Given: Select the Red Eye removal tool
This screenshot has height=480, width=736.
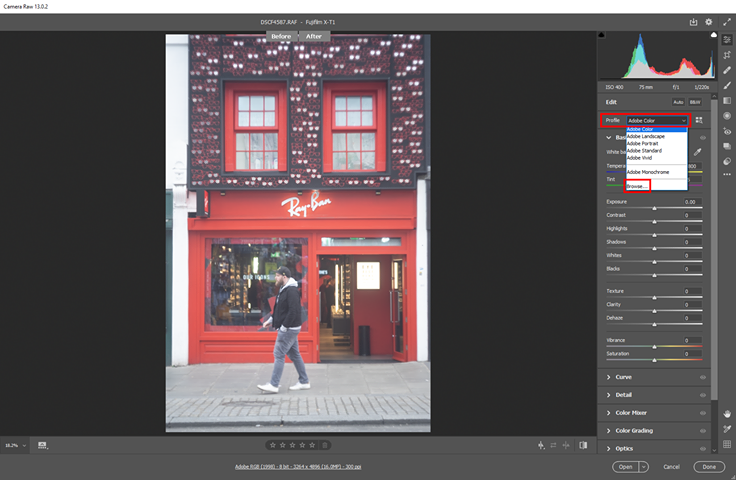Looking at the screenshot, I should pyautogui.click(x=727, y=131).
